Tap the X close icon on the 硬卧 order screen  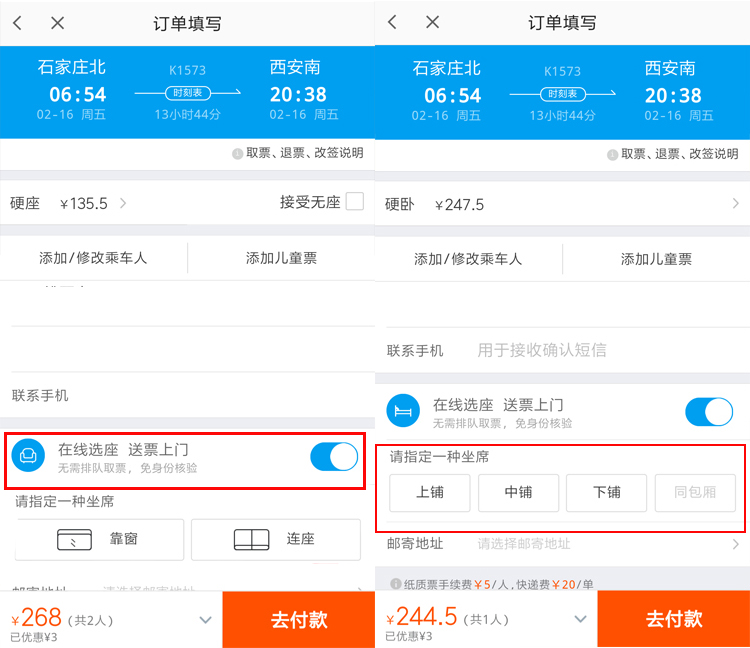coord(432,23)
